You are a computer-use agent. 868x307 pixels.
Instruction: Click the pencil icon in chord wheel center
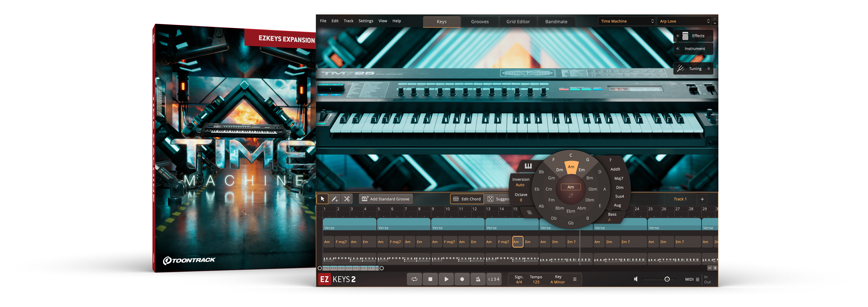pyautogui.click(x=571, y=196)
